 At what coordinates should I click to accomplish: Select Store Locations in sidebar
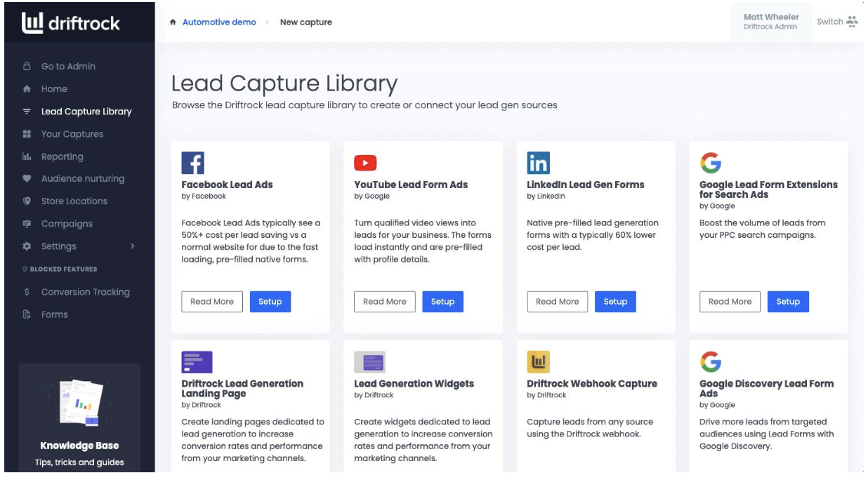(74, 201)
